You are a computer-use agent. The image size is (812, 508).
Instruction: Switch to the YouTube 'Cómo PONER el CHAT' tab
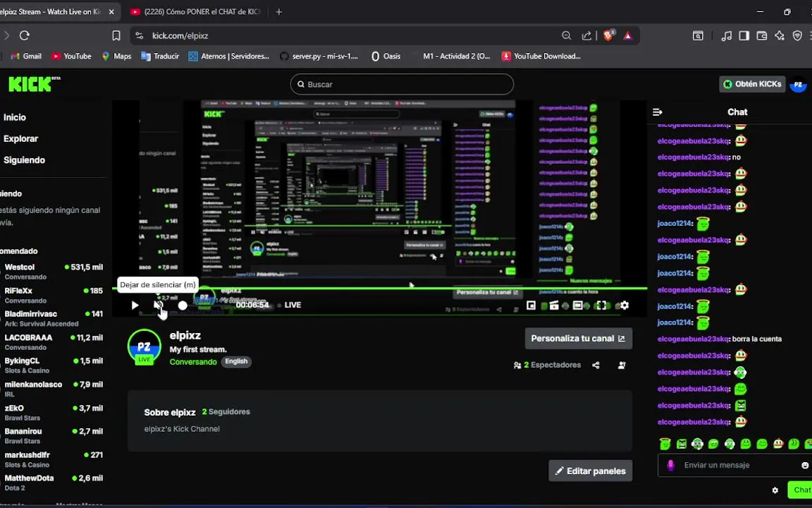(196, 11)
